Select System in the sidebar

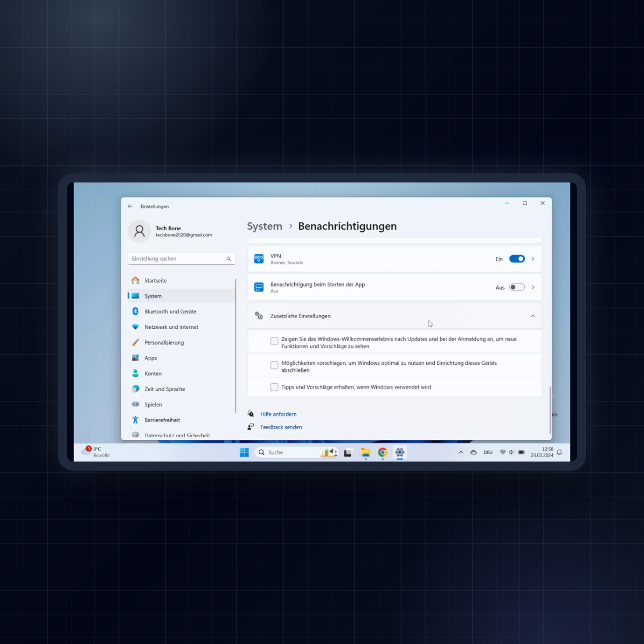click(x=181, y=296)
